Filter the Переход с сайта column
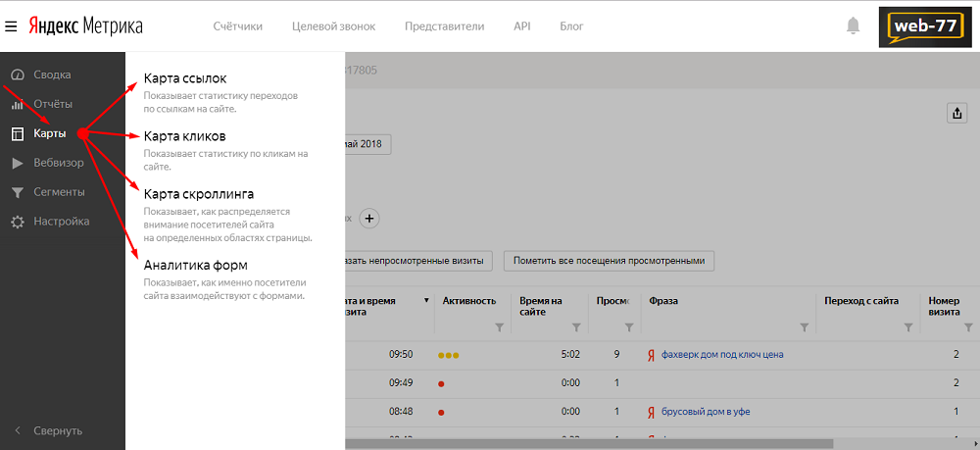Viewport: 980px width, 450px height. 908,326
